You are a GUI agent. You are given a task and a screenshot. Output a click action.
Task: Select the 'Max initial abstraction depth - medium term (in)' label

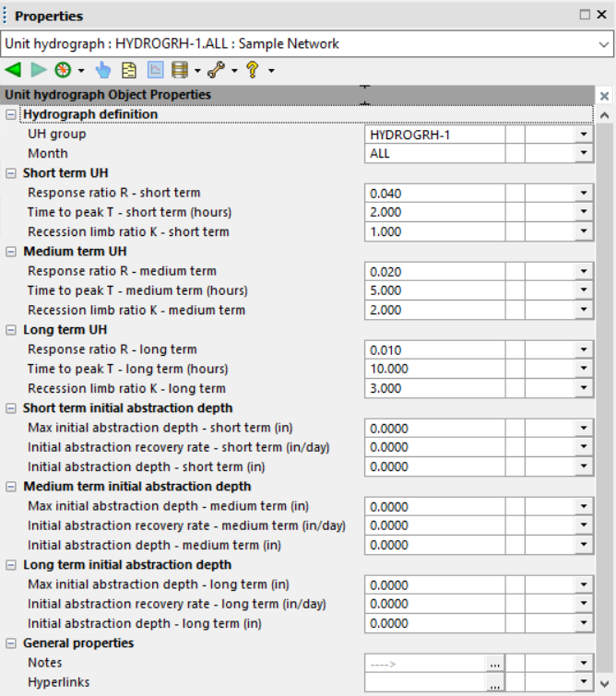[168, 506]
